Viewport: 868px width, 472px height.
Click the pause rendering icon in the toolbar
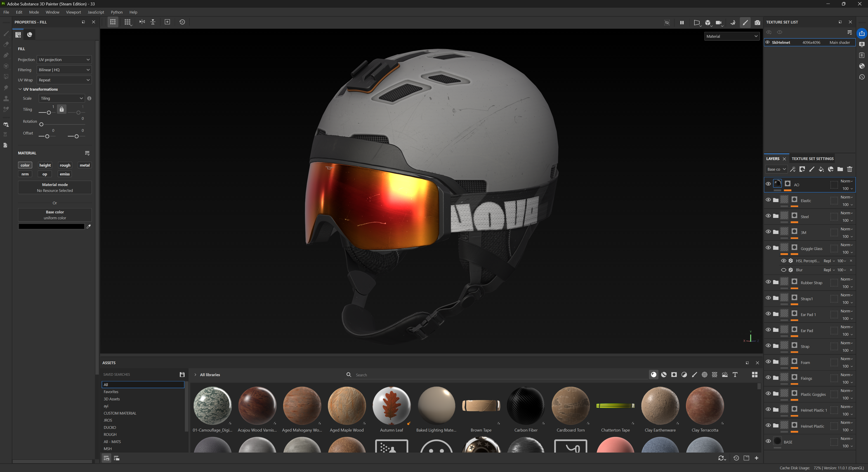point(682,23)
